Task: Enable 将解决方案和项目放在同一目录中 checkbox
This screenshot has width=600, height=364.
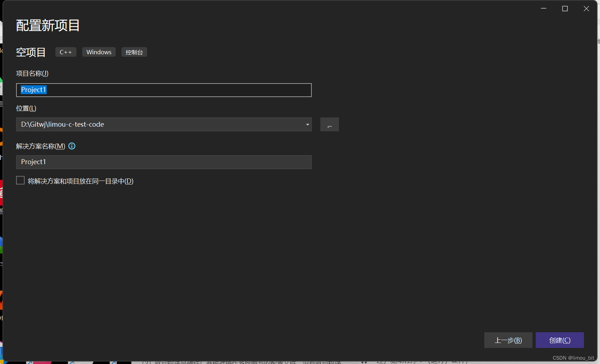Action: 20,181
